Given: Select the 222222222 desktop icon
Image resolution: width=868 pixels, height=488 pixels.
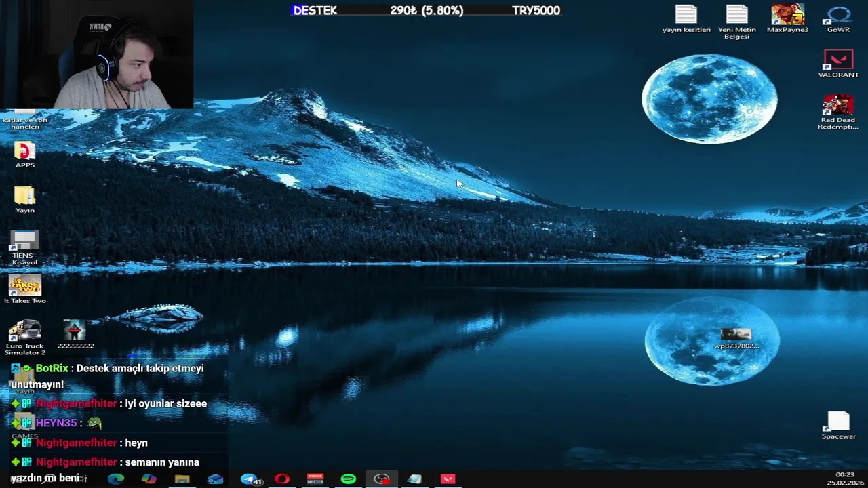Looking at the screenshot, I should tap(75, 335).
